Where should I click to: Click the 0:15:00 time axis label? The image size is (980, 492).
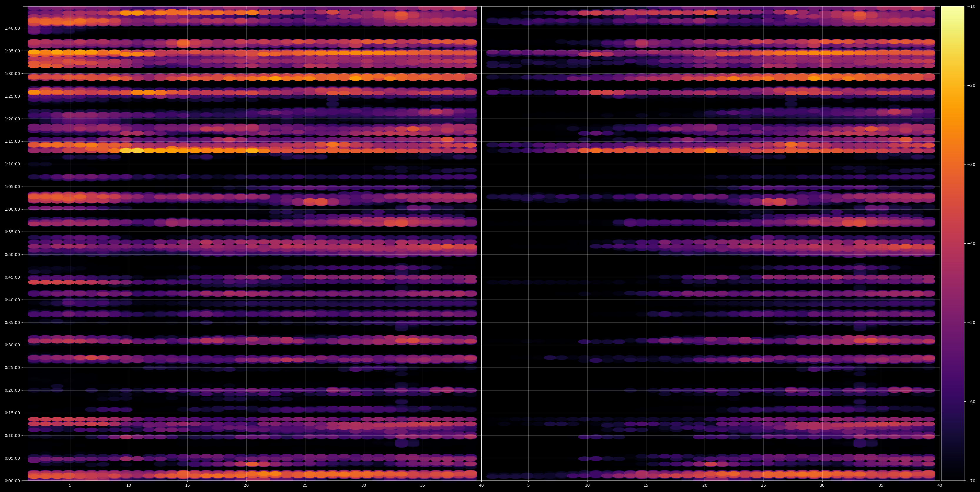pyautogui.click(x=13, y=413)
